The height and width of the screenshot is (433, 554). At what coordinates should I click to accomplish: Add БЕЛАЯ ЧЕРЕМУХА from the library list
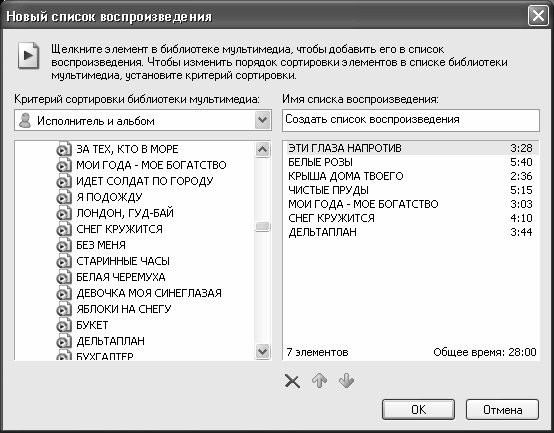pos(121,277)
